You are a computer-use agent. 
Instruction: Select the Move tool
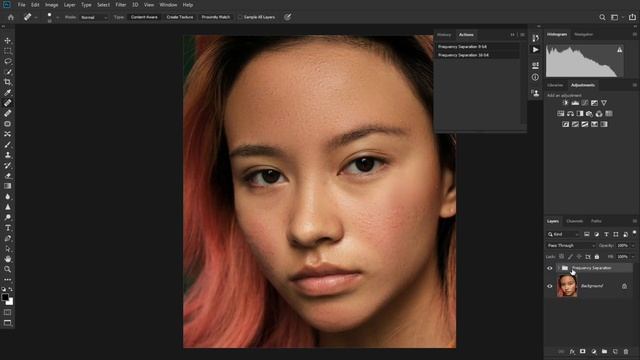[x=7, y=40]
